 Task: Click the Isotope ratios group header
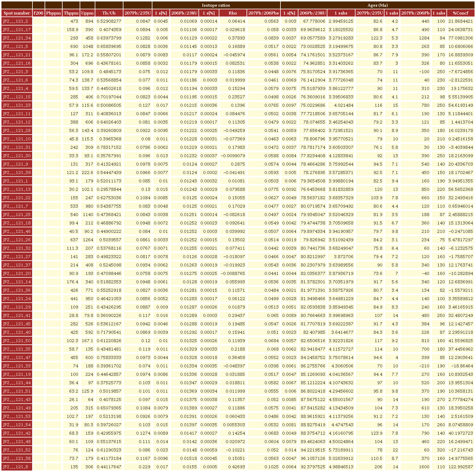[x=216, y=5]
